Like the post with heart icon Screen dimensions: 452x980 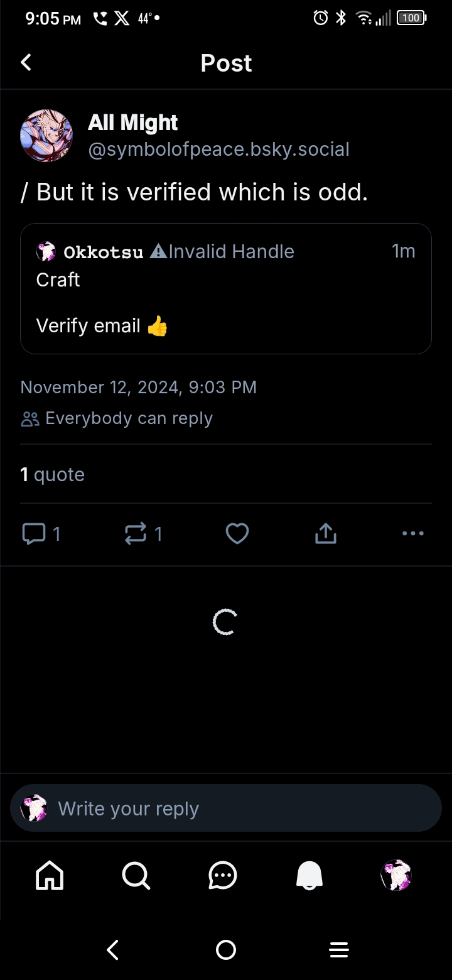tap(237, 534)
